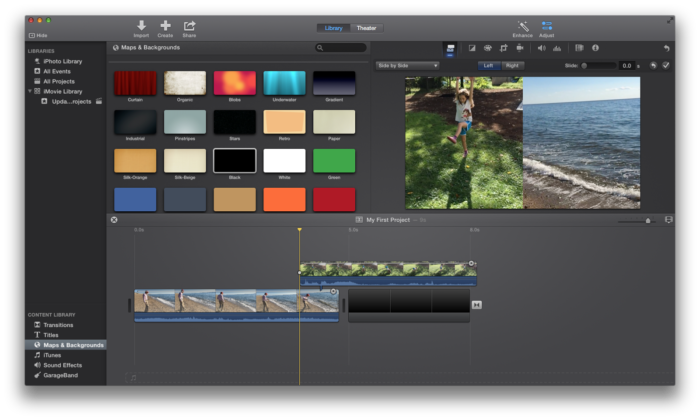Hide the library sidebar
The height and width of the screenshot is (420, 700).
pyautogui.click(x=37, y=35)
